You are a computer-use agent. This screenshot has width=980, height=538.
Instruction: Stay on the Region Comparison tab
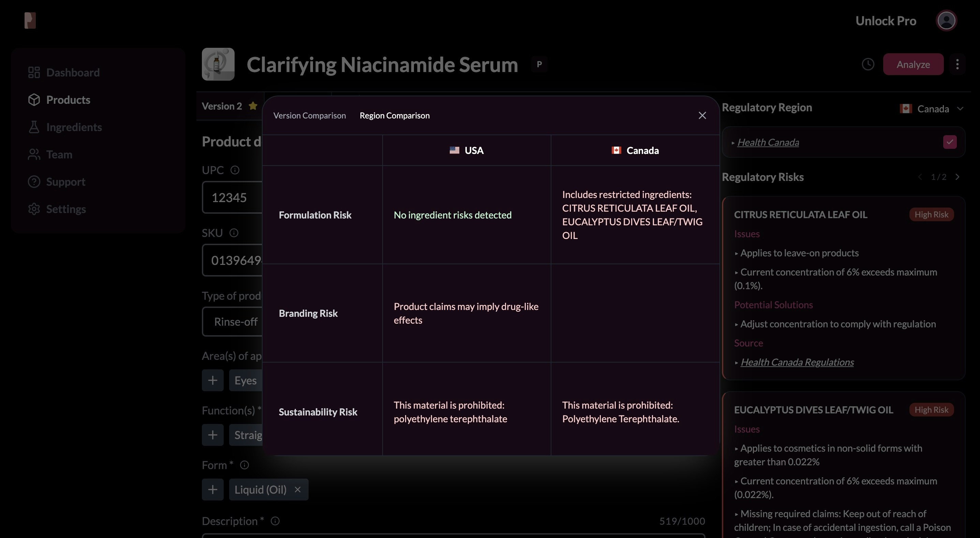coord(395,115)
